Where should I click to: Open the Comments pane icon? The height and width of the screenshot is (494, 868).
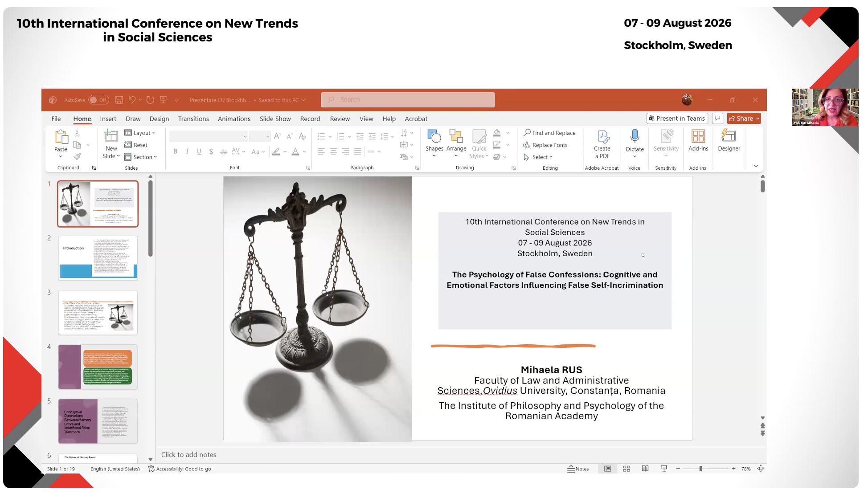click(x=717, y=118)
